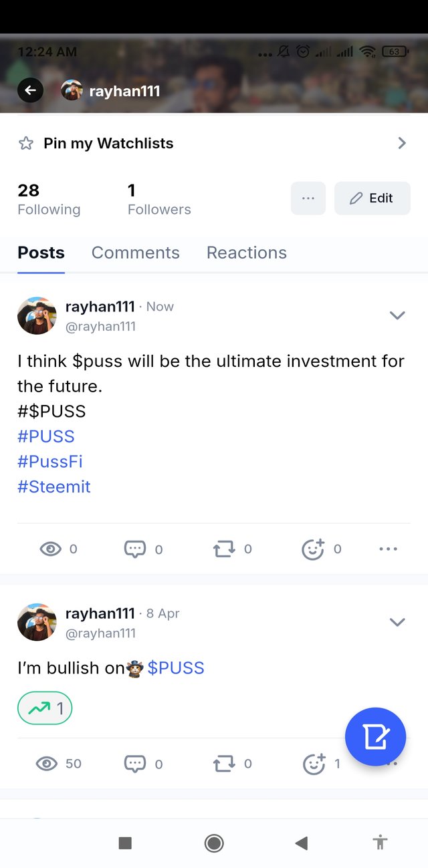Expand dropdown chevron on the Now post
This screenshot has height=868, width=428.
click(x=397, y=315)
